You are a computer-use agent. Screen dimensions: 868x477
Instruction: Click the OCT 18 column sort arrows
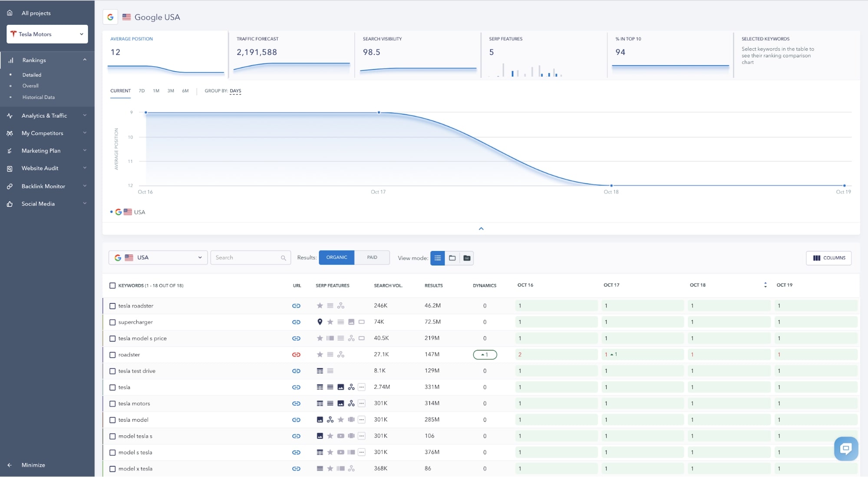coord(765,285)
